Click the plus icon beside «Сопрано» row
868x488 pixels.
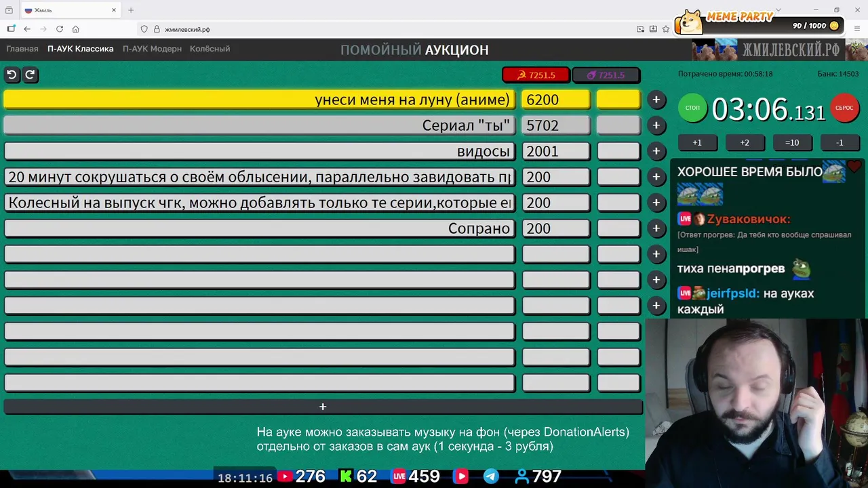[x=656, y=228]
